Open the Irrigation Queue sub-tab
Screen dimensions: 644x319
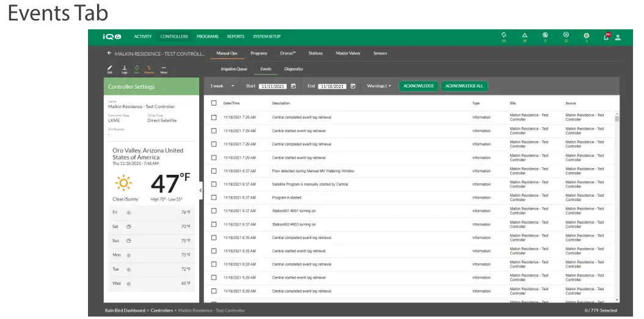(234, 69)
